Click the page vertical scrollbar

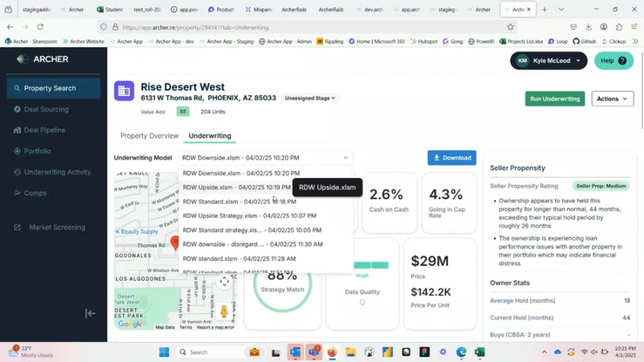coord(641,91)
